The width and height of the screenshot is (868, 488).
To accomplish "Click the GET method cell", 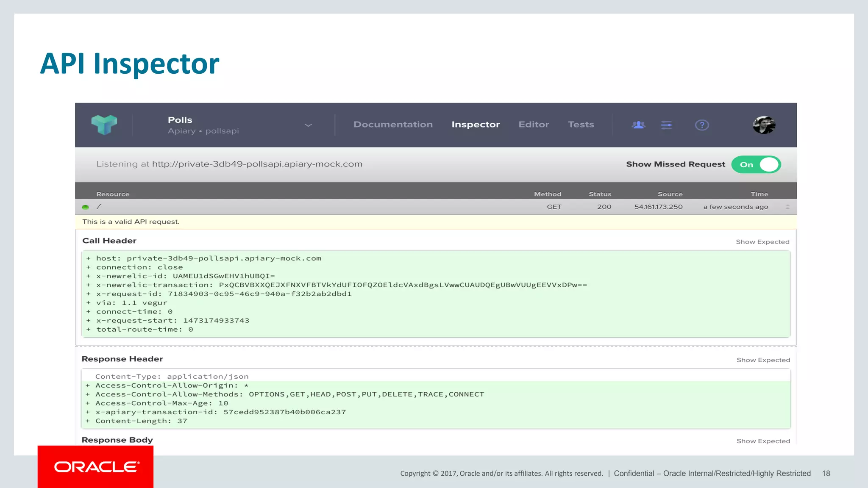I will pos(554,207).
